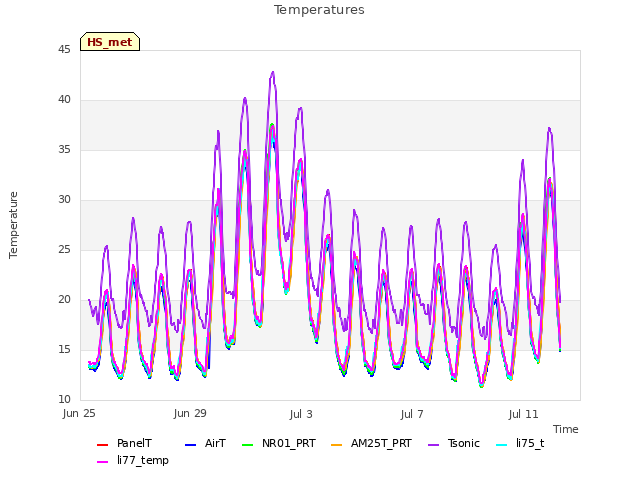Click the HS_met annotation box
This screenshot has width=640, height=480.
point(110,42)
